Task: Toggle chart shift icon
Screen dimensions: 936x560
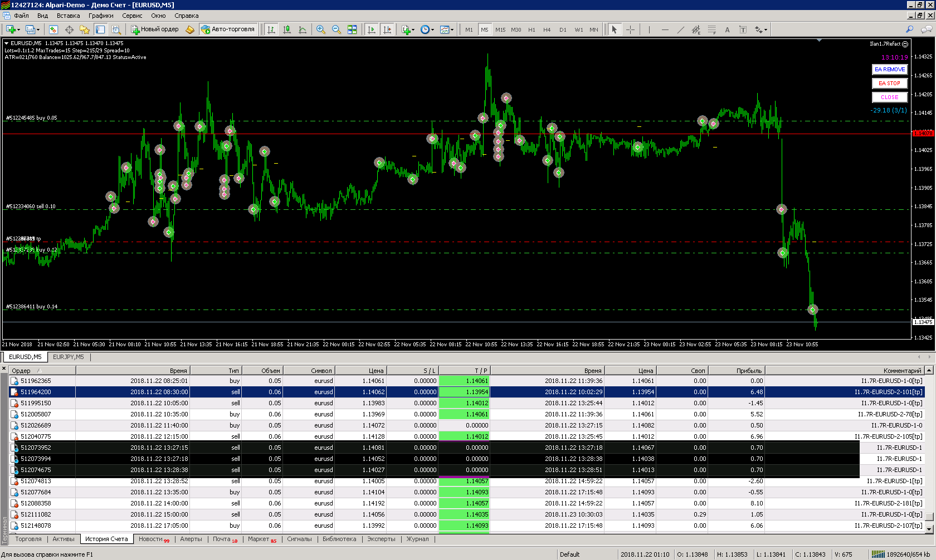Action: point(387,30)
